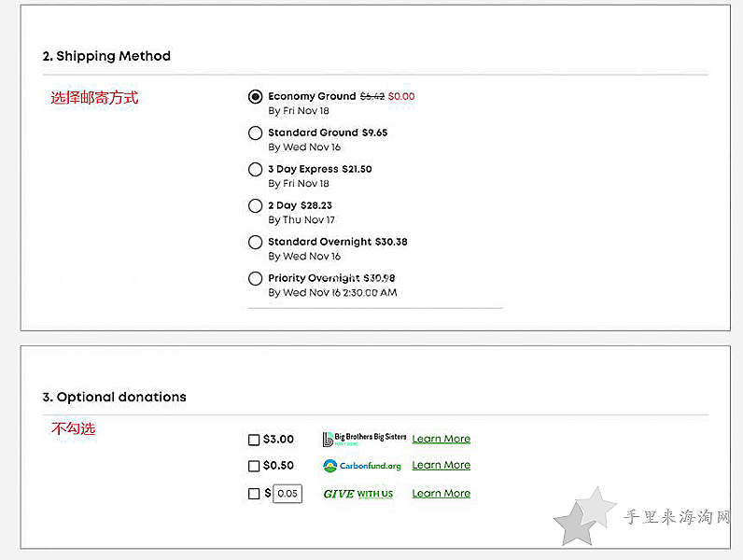This screenshot has height=560, width=743.
Task: Tick the Give With Us donation checkbox
Action: (x=254, y=494)
